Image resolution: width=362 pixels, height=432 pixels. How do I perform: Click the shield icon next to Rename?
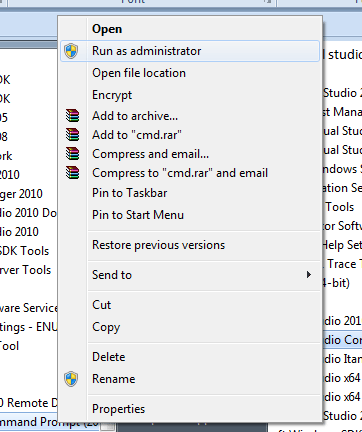[71, 379]
